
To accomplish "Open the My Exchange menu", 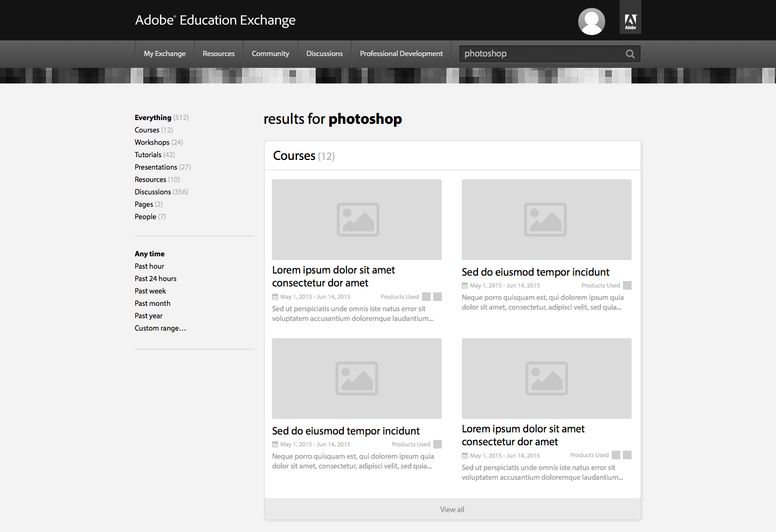I will pyautogui.click(x=164, y=54).
